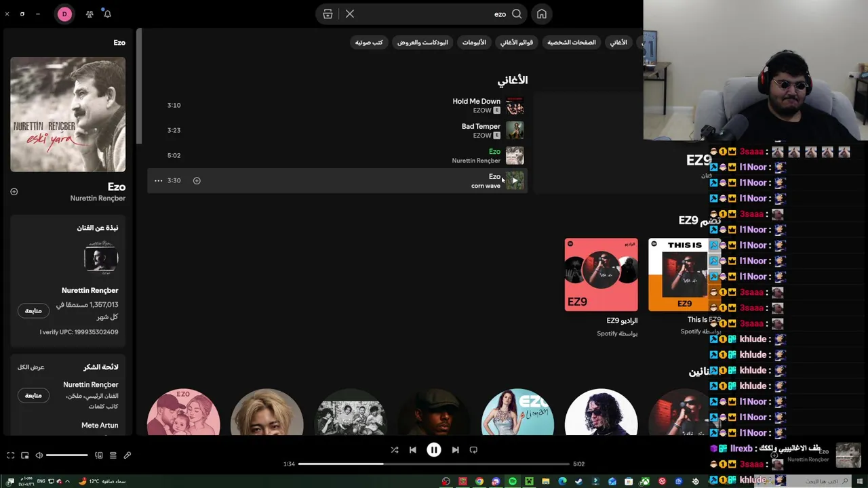Open File Explorer from the taskbar
The image size is (868, 488).
tap(546, 481)
